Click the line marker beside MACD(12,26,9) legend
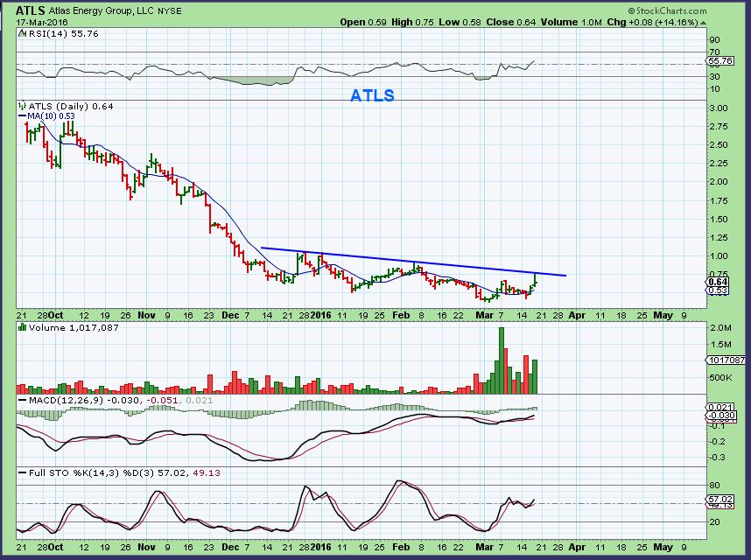Image resolution: width=751 pixels, height=560 pixels. (x=23, y=400)
